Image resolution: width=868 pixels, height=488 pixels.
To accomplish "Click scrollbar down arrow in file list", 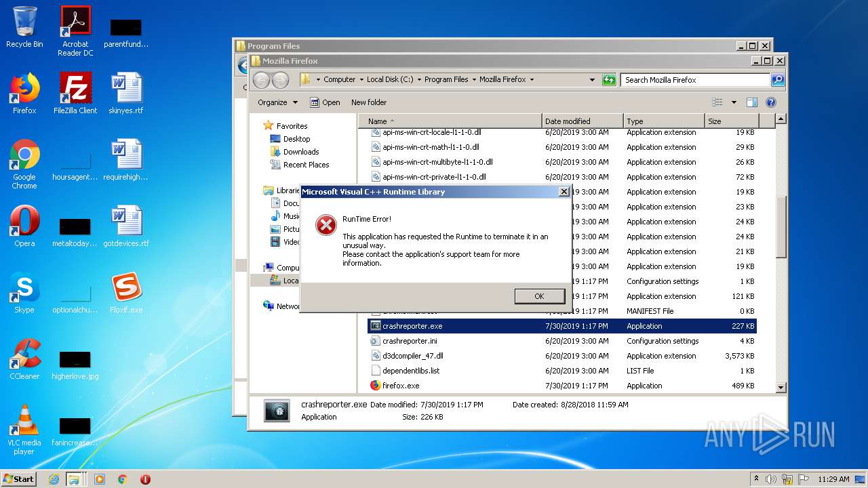I will (781, 387).
